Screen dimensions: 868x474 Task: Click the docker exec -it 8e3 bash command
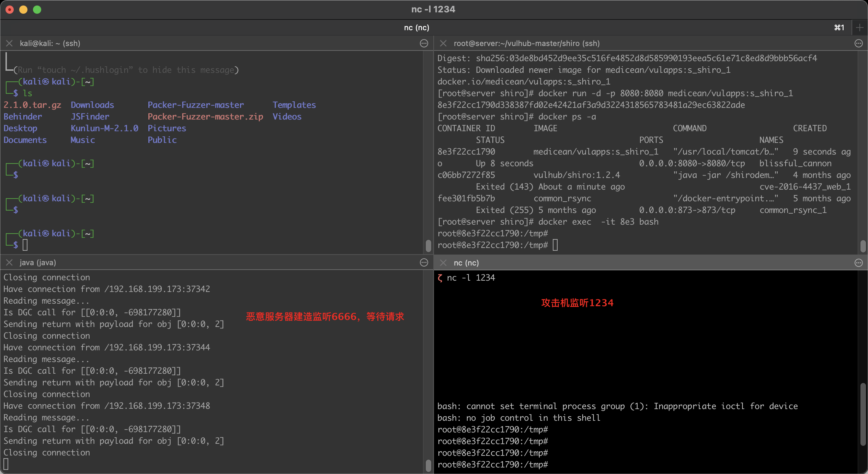click(x=598, y=222)
